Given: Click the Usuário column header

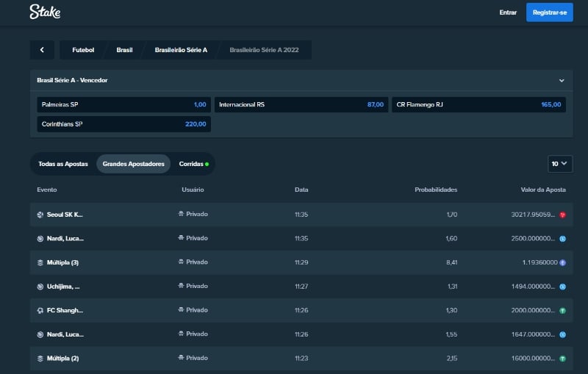Looking at the screenshot, I should tap(193, 190).
